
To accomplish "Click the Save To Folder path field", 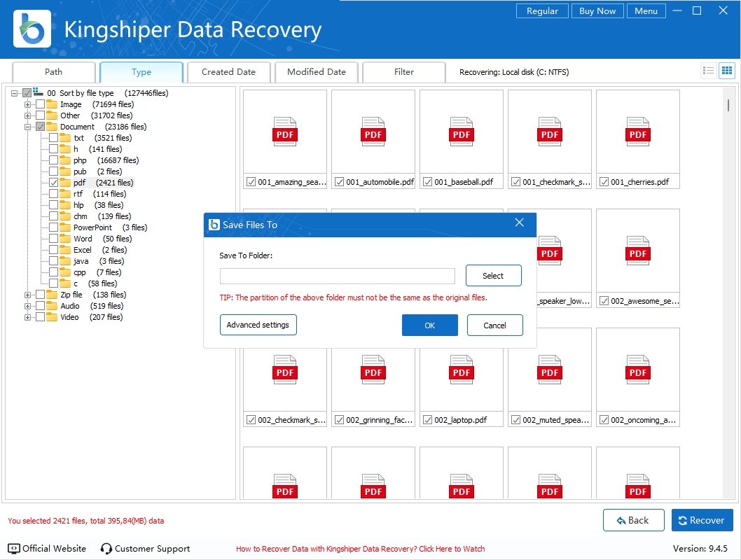I will click(338, 276).
